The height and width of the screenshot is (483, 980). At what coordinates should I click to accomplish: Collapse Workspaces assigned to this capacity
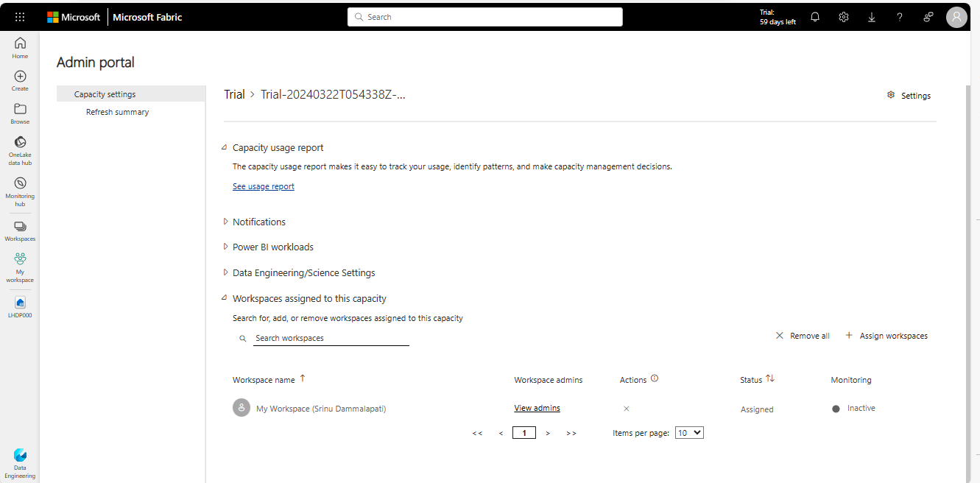(225, 298)
